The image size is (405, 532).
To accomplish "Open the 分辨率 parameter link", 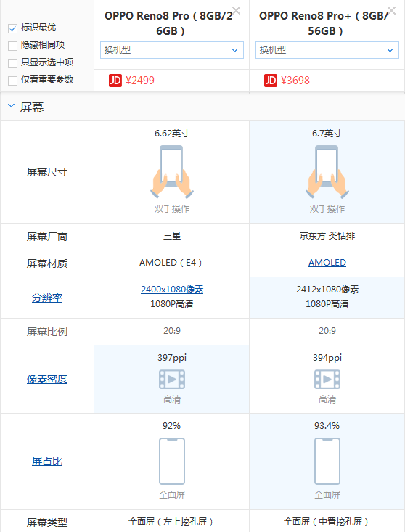I will coord(47,298).
